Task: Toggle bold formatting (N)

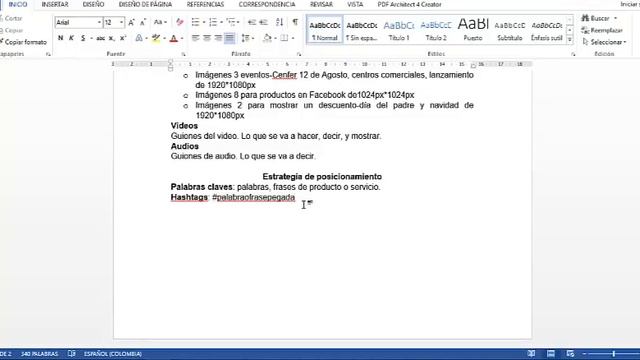Action: pos(60,38)
